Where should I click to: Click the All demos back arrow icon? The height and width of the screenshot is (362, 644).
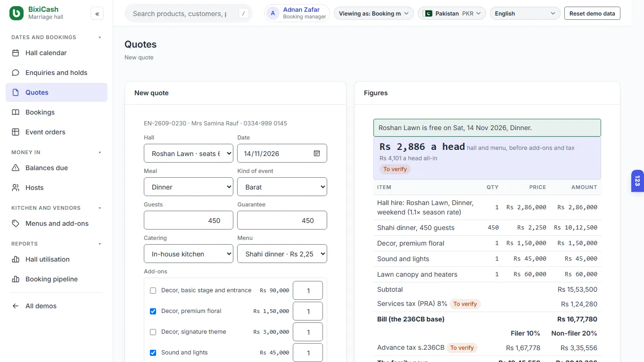[x=16, y=306]
